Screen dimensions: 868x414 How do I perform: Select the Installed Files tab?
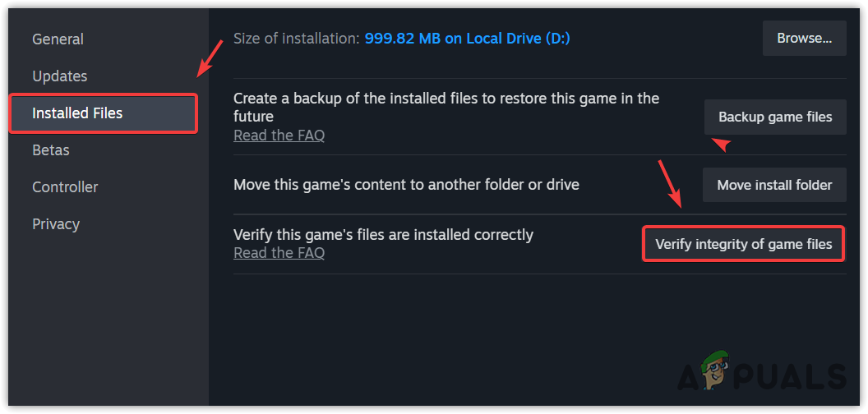pos(77,113)
